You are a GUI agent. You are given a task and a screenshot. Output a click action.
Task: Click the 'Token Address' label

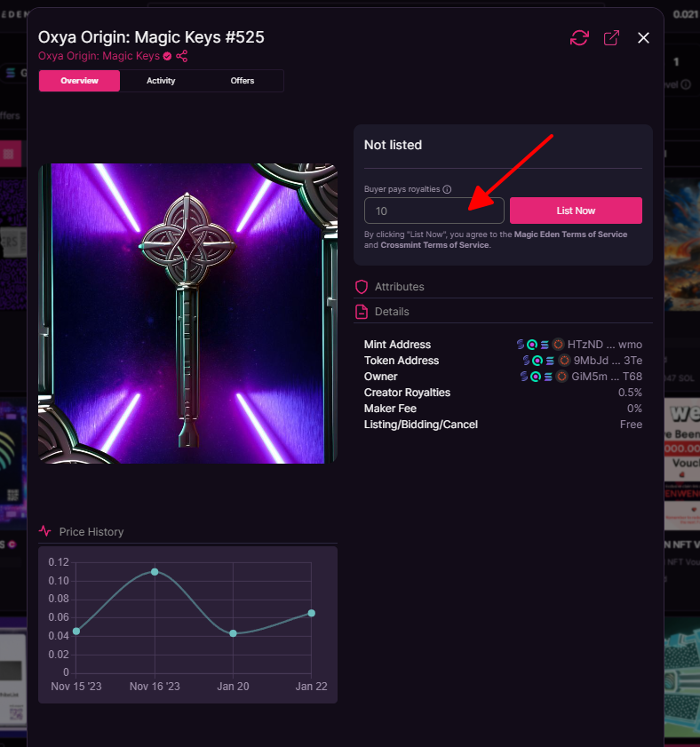click(402, 361)
